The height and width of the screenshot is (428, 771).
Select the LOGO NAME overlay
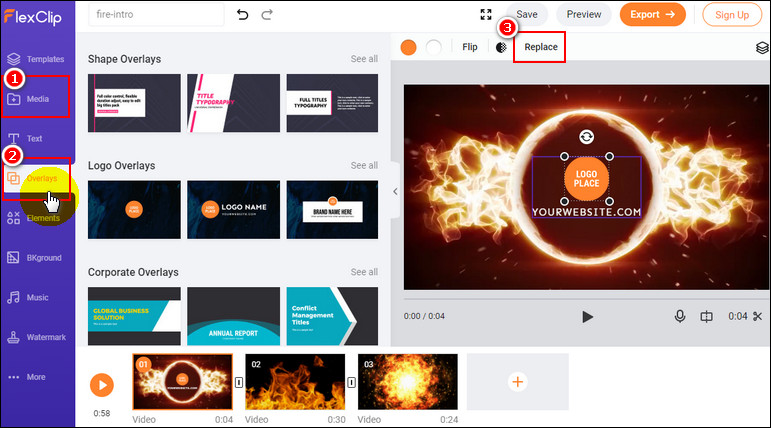coord(234,210)
